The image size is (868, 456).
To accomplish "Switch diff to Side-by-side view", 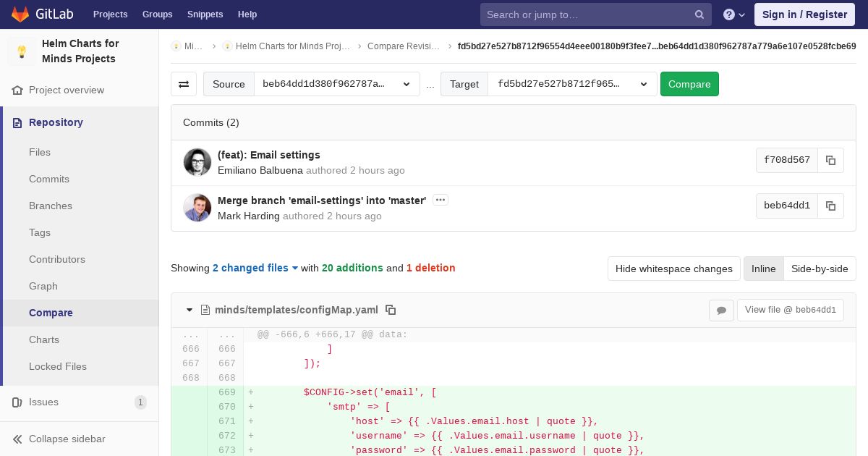I will [819, 269].
